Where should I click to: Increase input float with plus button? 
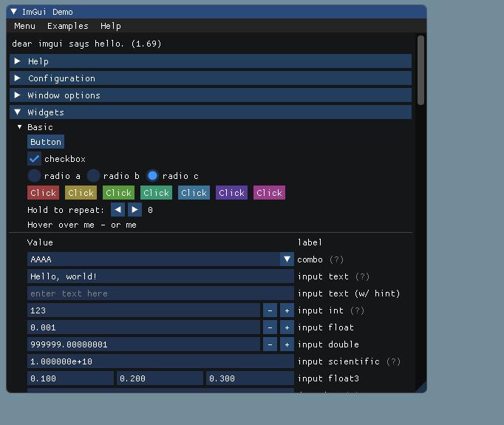287,327
